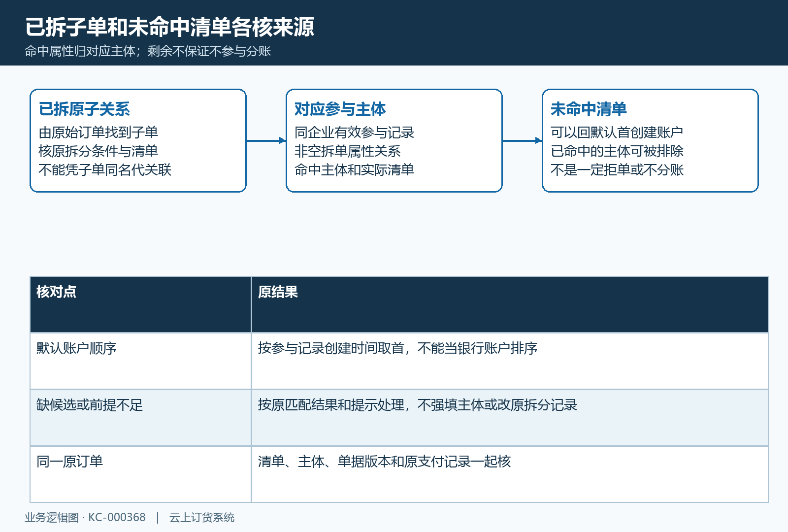Select footer text 云上订货系统
This screenshot has width=788, height=532.
(202, 517)
